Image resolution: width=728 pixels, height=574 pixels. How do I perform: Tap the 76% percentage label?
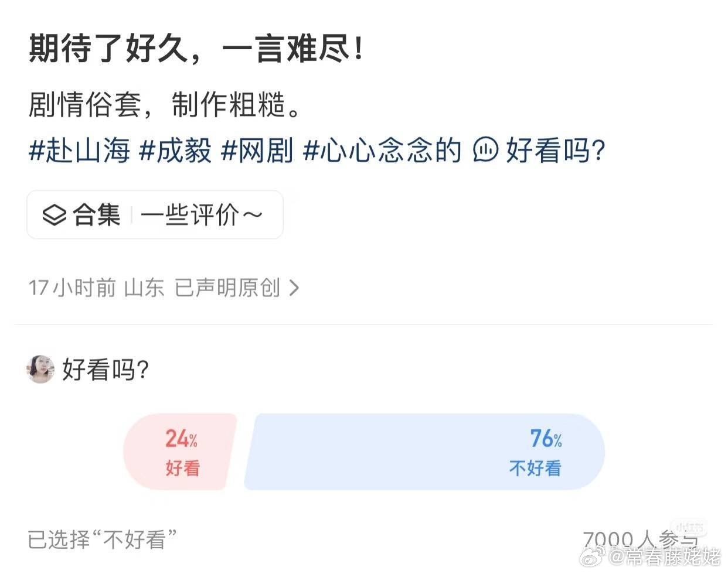pyautogui.click(x=546, y=438)
